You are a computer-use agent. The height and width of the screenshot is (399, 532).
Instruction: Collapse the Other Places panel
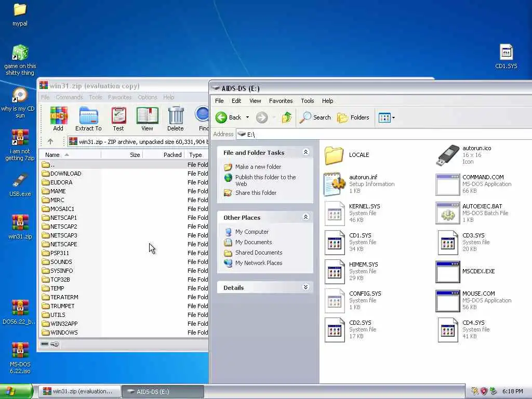tap(305, 217)
